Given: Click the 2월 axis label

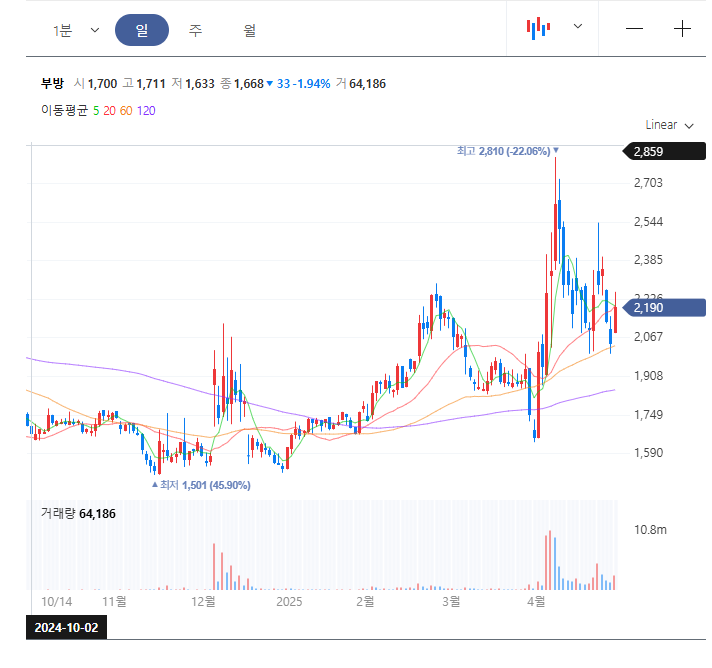Looking at the screenshot, I should click(x=365, y=602).
